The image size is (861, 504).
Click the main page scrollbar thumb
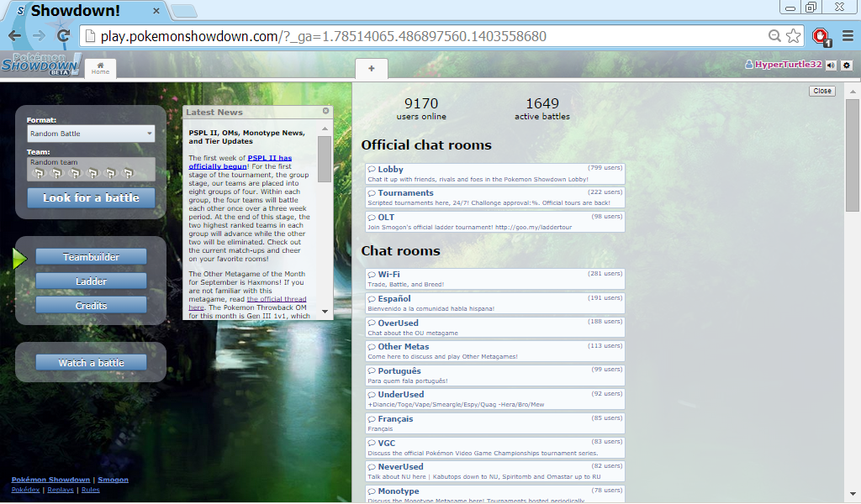pyautogui.click(x=853, y=155)
